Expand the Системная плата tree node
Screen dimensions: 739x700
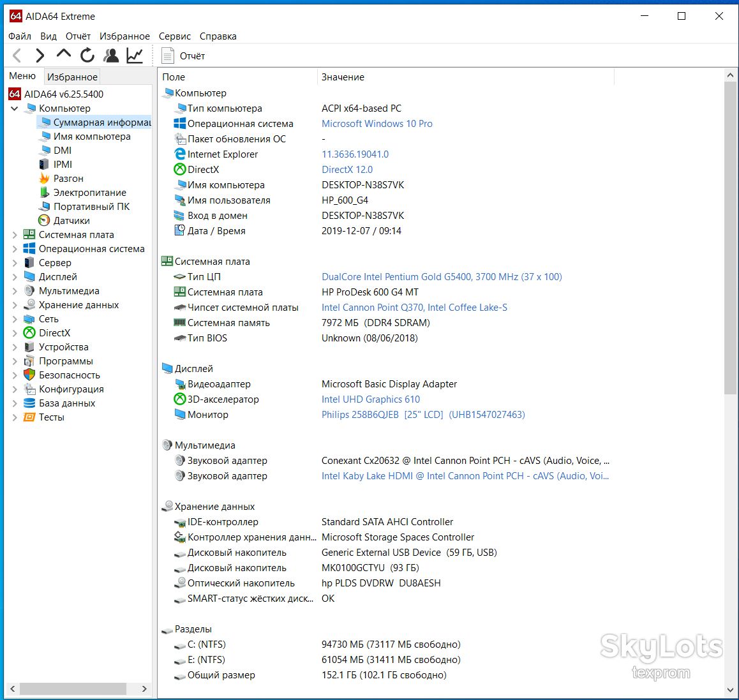click(14, 235)
